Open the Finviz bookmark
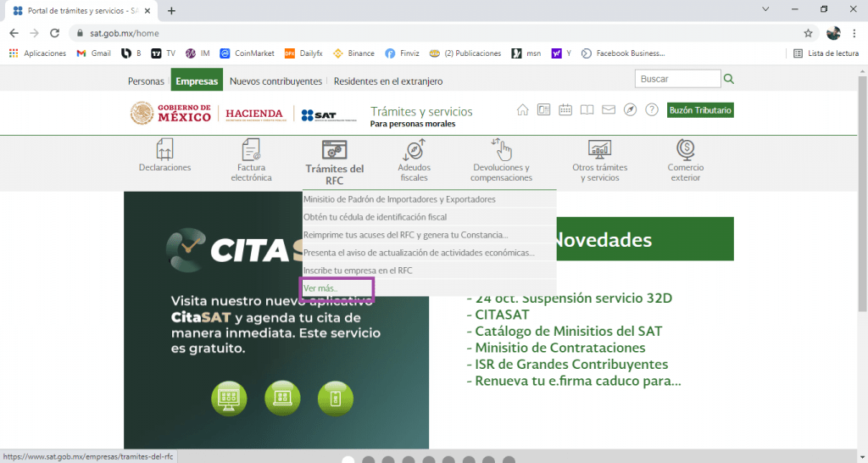This screenshot has width=868, height=463. tap(403, 53)
